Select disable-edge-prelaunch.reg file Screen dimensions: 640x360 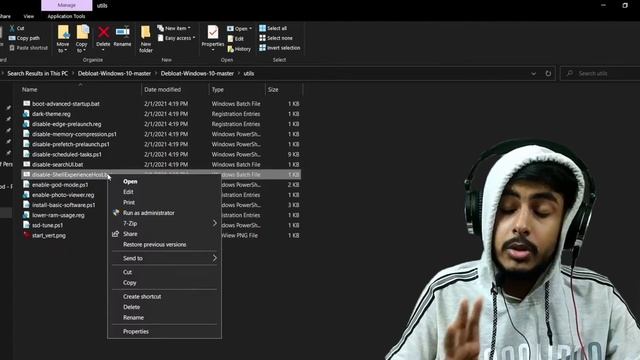click(67, 124)
